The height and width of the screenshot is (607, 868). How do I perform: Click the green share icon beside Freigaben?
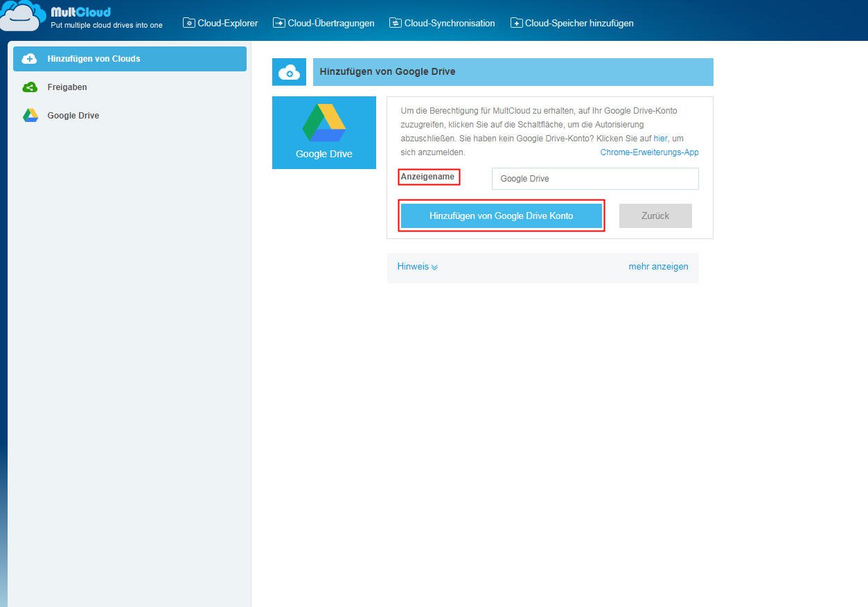[30, 87]
